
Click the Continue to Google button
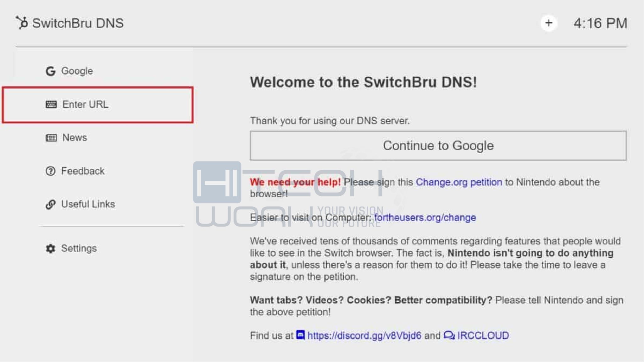click(x=438, y=146)
